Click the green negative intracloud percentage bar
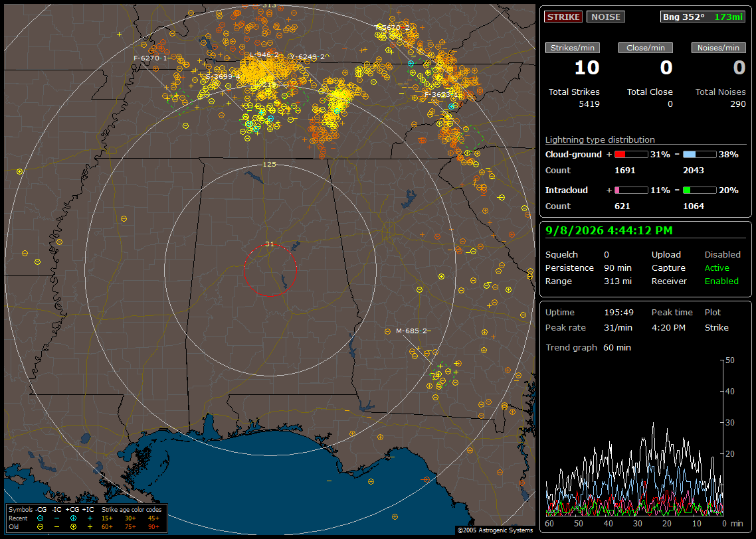The height and width of the screenshot is (539, 756). (x=700, y=191)
